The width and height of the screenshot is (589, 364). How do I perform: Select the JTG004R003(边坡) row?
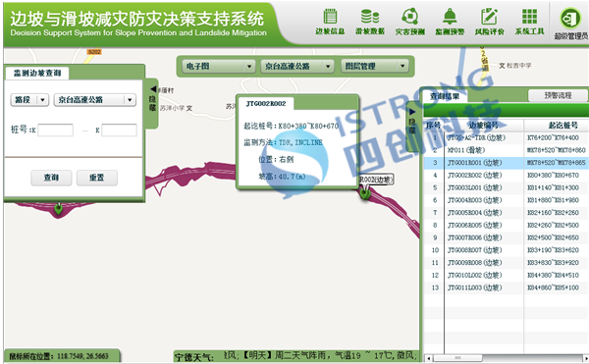click(x=506, y=200)
